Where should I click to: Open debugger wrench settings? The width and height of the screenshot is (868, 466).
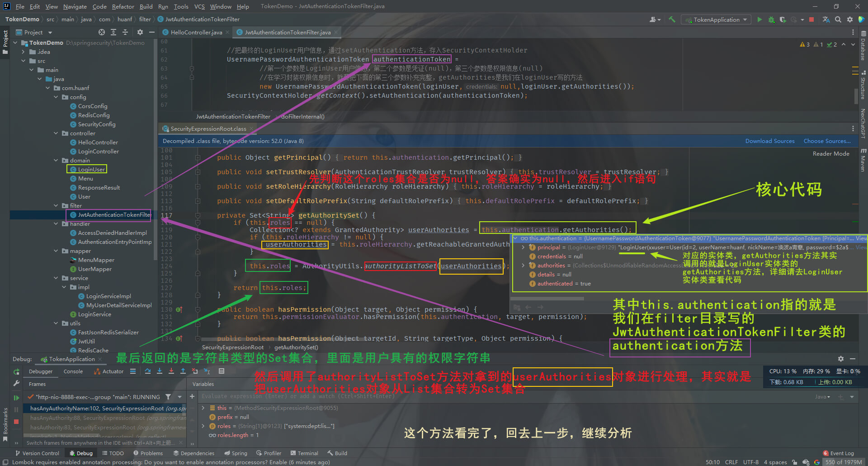pyautogui.click(x=16, y=383)
